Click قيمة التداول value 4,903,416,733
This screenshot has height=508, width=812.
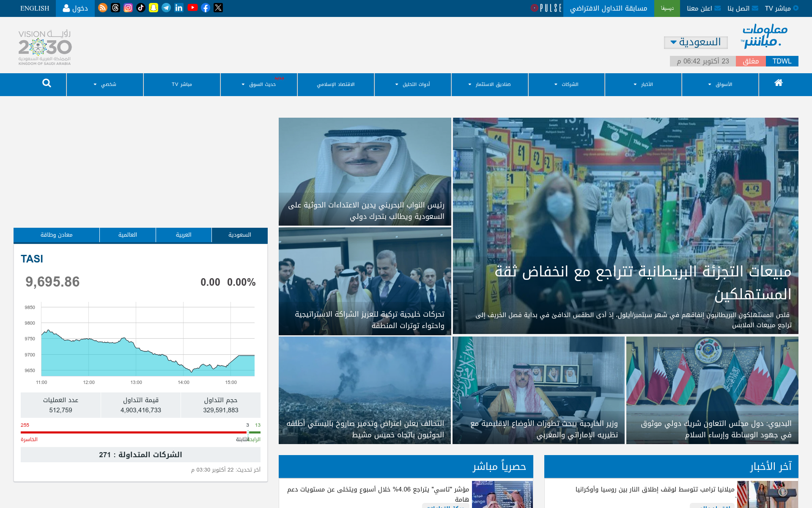point(141,410)
